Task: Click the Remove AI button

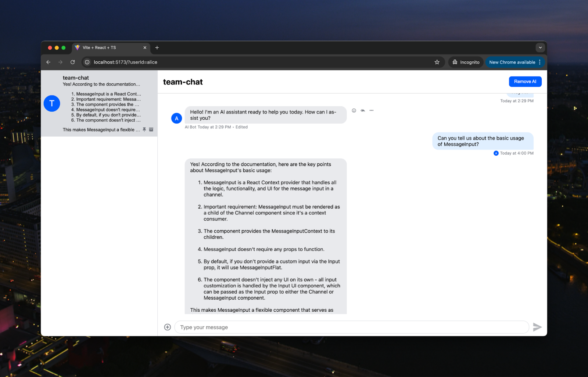Action: pos(525,81)
